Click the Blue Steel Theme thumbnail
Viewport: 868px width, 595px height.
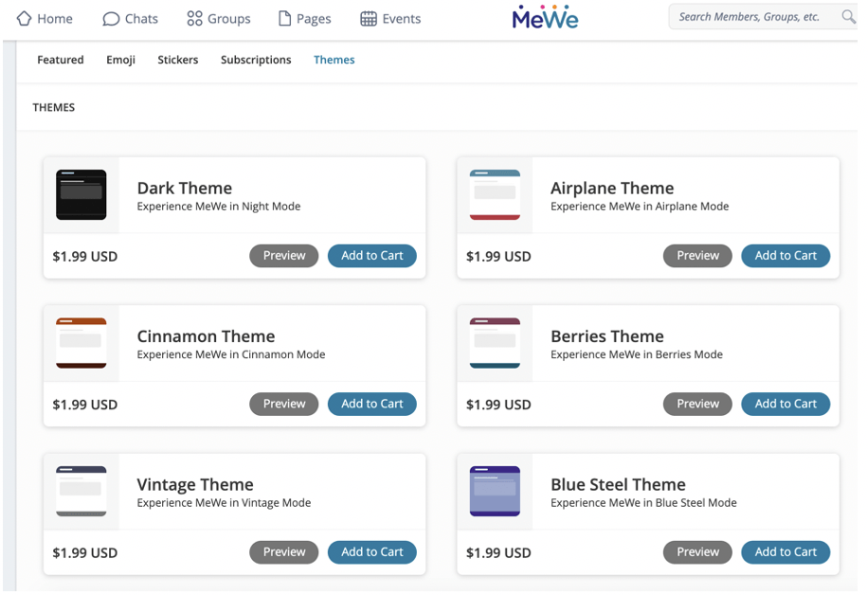coord(495,492)
